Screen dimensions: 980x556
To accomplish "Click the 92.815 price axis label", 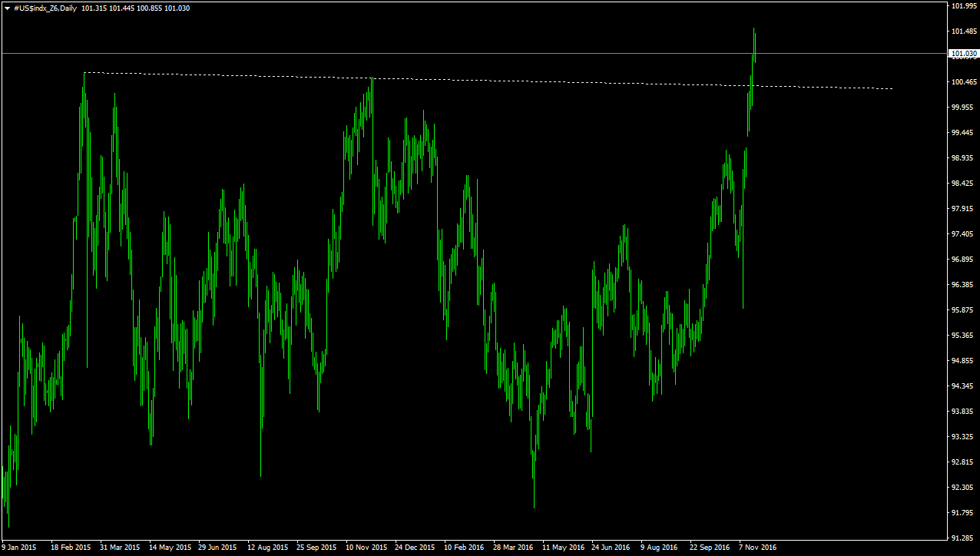I will click(x=964, y=462).
